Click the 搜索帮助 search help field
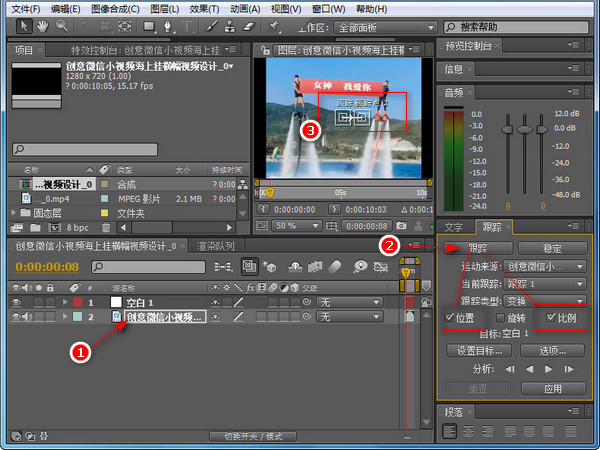Viewport: 600px width, 450px height. coord(516,27)
